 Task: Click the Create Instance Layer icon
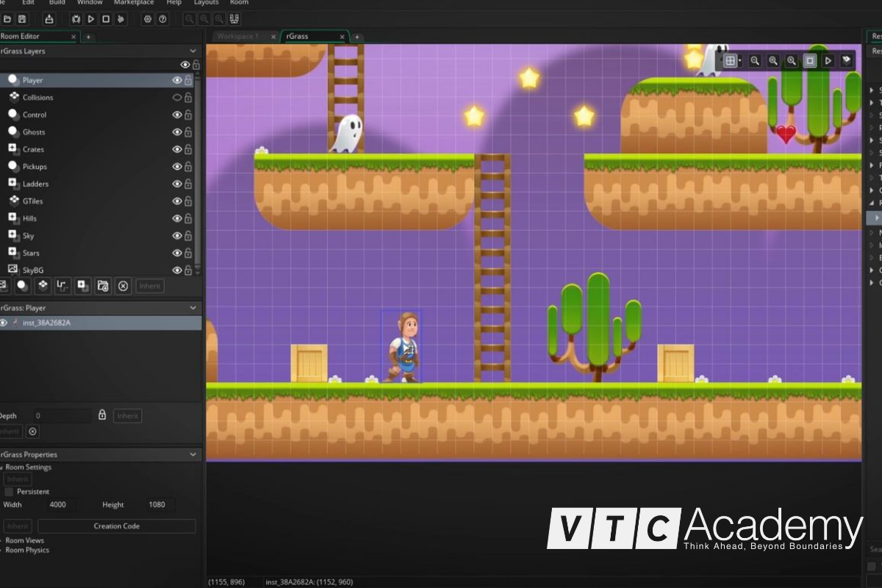(24, 286)
